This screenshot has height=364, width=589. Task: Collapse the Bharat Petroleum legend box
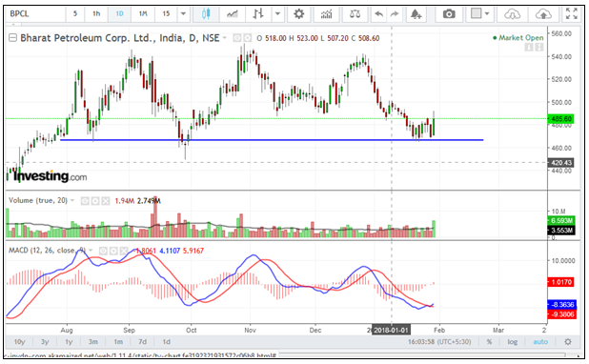(12, 38)
